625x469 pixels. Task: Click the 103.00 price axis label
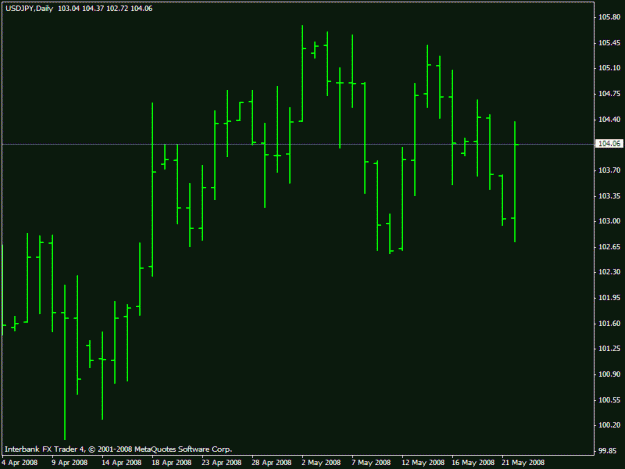pos(609,221)
